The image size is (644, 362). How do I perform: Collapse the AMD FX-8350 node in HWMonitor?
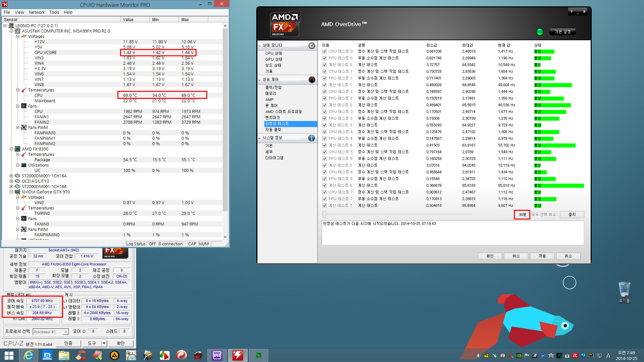[11, 149]
